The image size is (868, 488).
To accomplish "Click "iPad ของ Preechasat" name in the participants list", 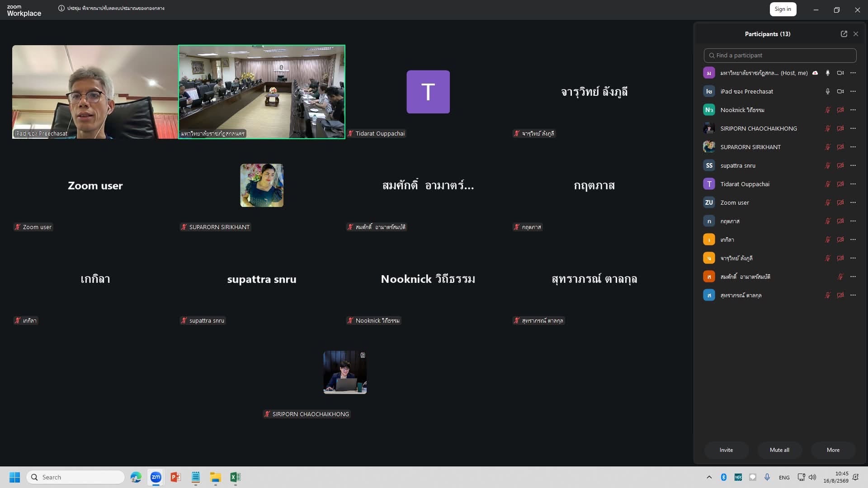I will pos(747,91).
